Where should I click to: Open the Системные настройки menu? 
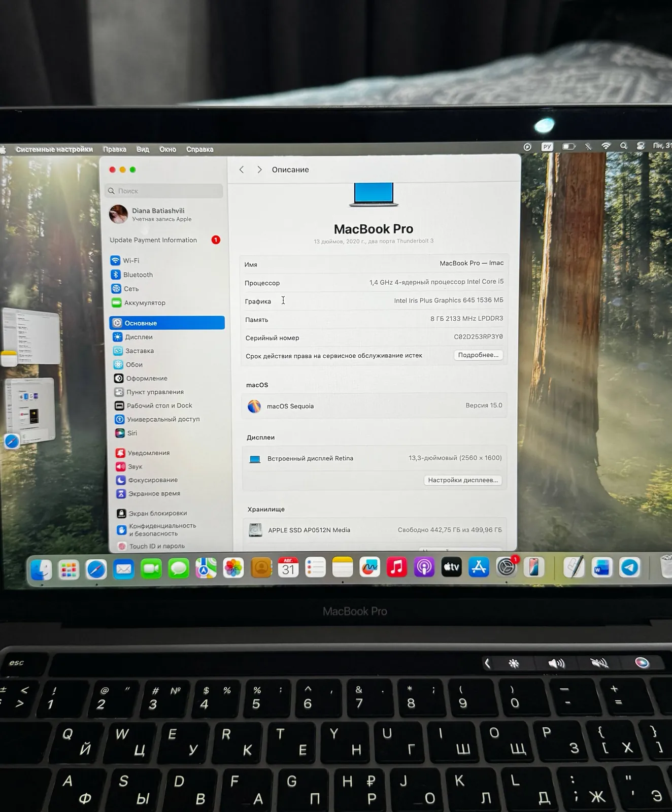(x=54, y=149)
